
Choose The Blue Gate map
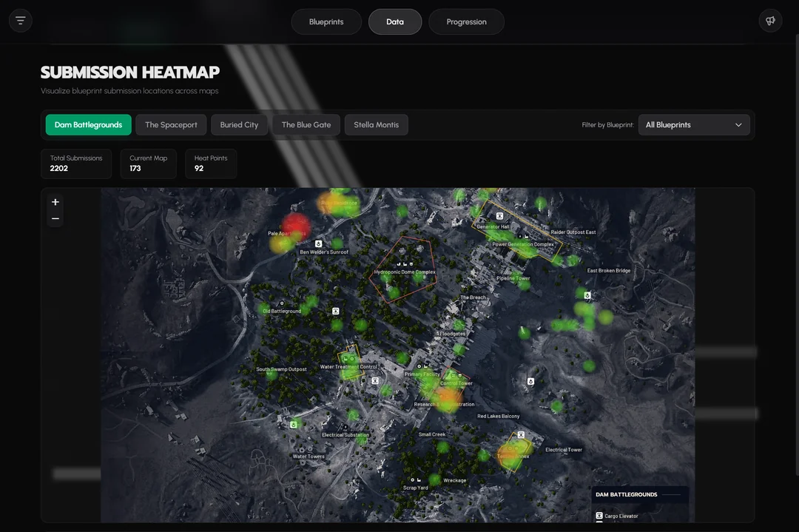click(x=306, y=125)
